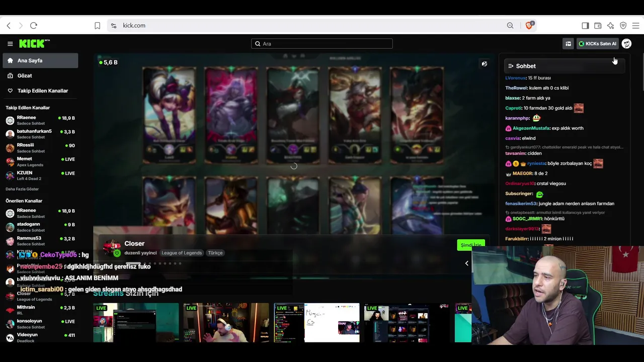Click the KICKs Satın Al button
The height and width of the screenshot is (362, 644).
point(597,44)
